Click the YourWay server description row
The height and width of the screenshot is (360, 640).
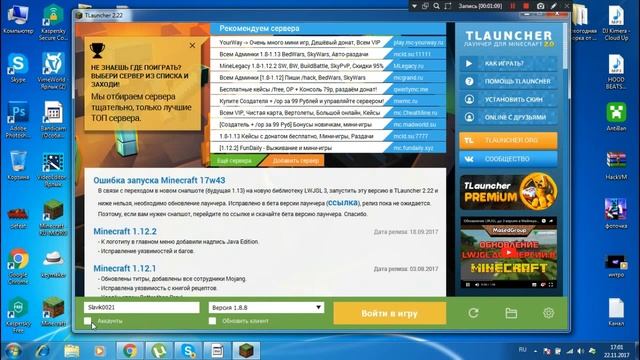tap(300, 42)
